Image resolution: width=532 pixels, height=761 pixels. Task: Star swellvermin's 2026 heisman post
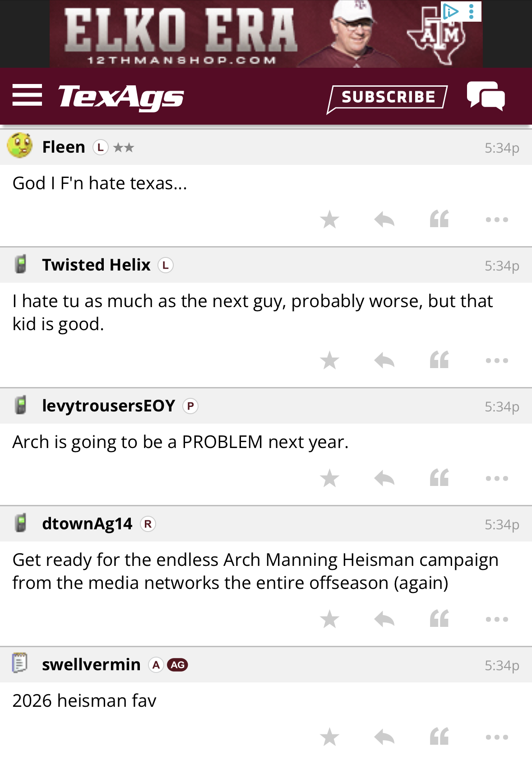tap(330, 737)
